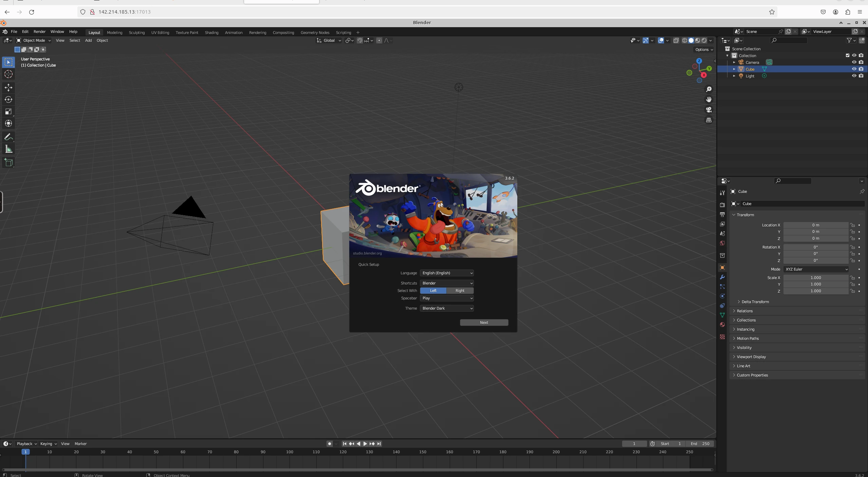Jump to the first frame
The width and height of the screenshot is (868, 477).
(345, 444)
